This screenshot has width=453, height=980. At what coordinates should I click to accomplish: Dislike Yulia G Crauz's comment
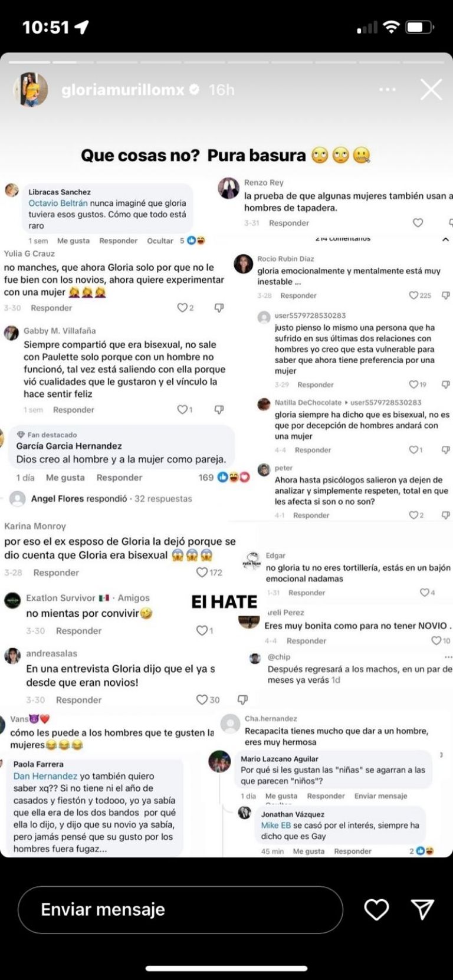219,308
